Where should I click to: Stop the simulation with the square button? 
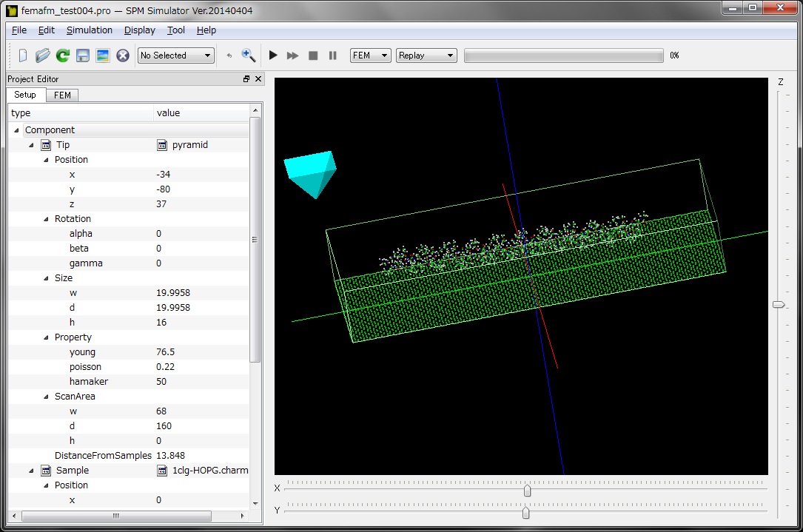coord(313,55)
